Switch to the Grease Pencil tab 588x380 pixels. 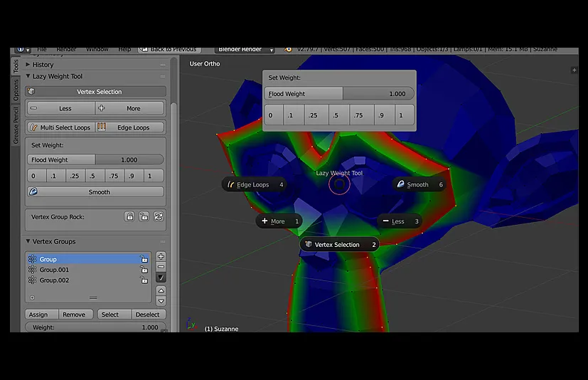click(16, 125)
